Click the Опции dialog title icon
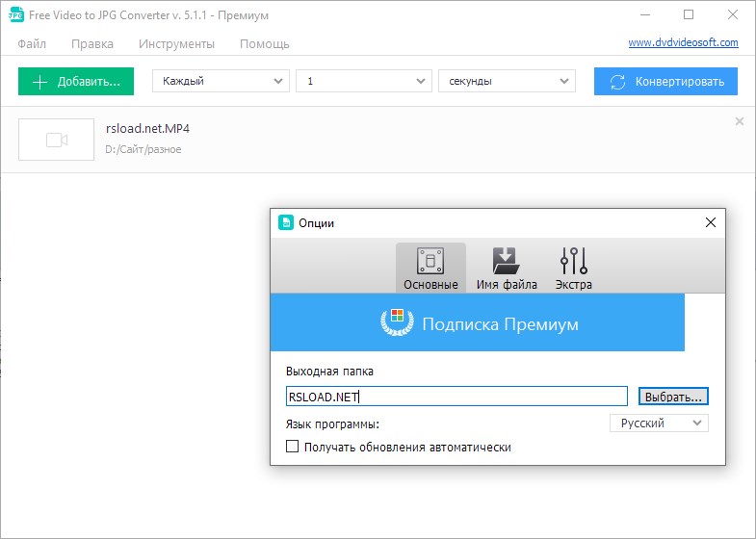The height and width of the screenshot is (539, 756). tap(285, 222)
